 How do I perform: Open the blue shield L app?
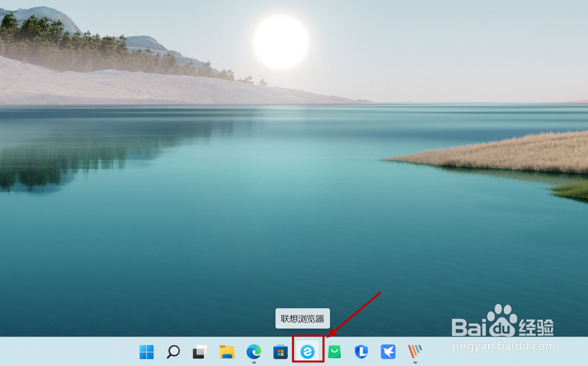(361, 352)
